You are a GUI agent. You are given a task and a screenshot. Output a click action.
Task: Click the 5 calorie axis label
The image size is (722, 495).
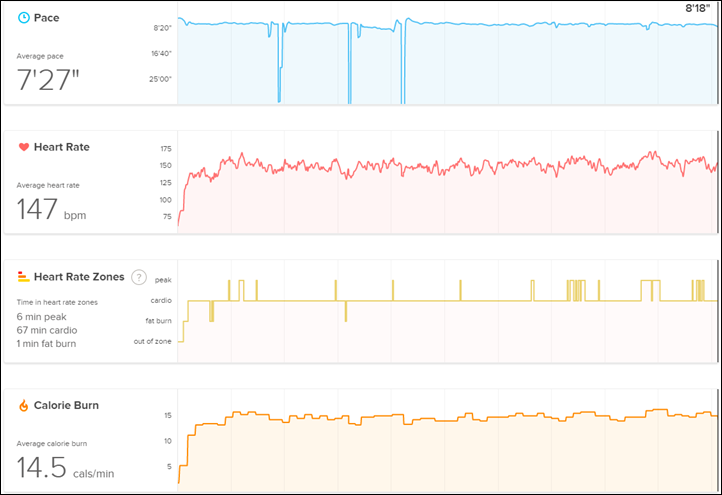(169, 466)
